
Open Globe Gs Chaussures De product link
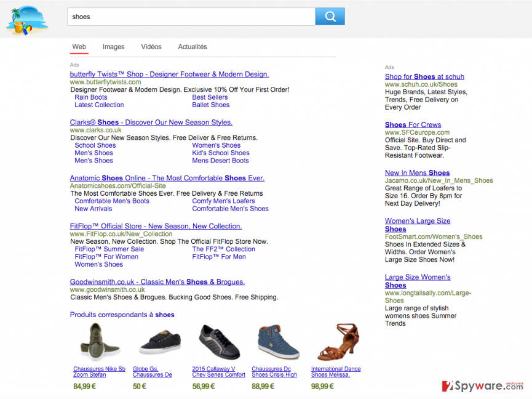(x=153, y=372)
